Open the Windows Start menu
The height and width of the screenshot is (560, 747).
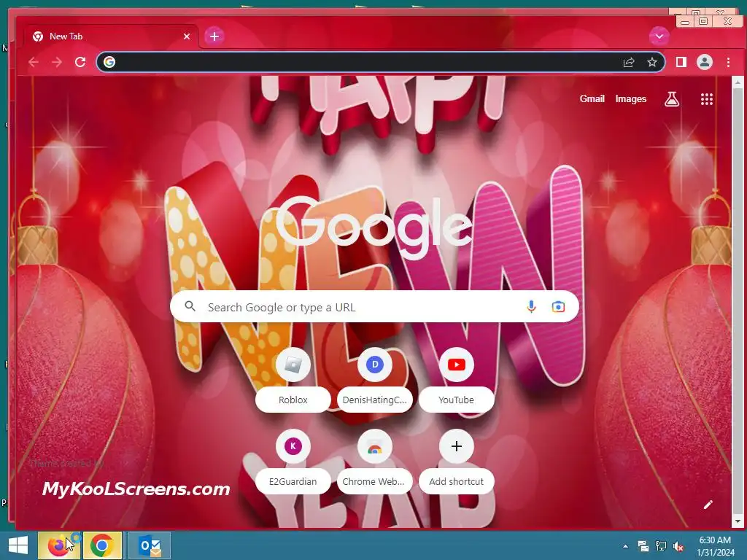click(x=18, y=545)
